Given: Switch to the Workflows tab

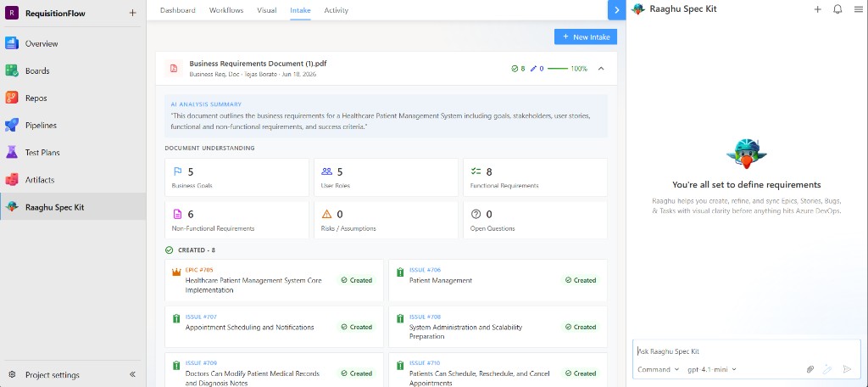Looking at the screenshot, I should (226, 10).
